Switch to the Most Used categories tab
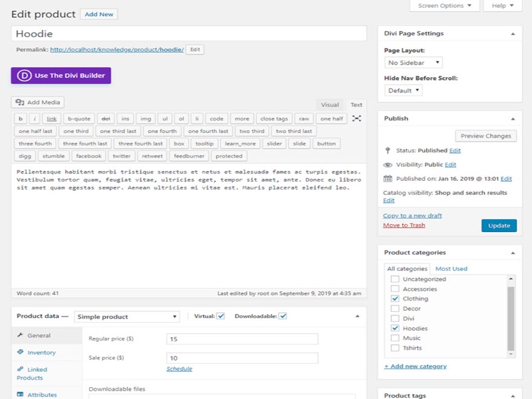 (x=451, y=269)
